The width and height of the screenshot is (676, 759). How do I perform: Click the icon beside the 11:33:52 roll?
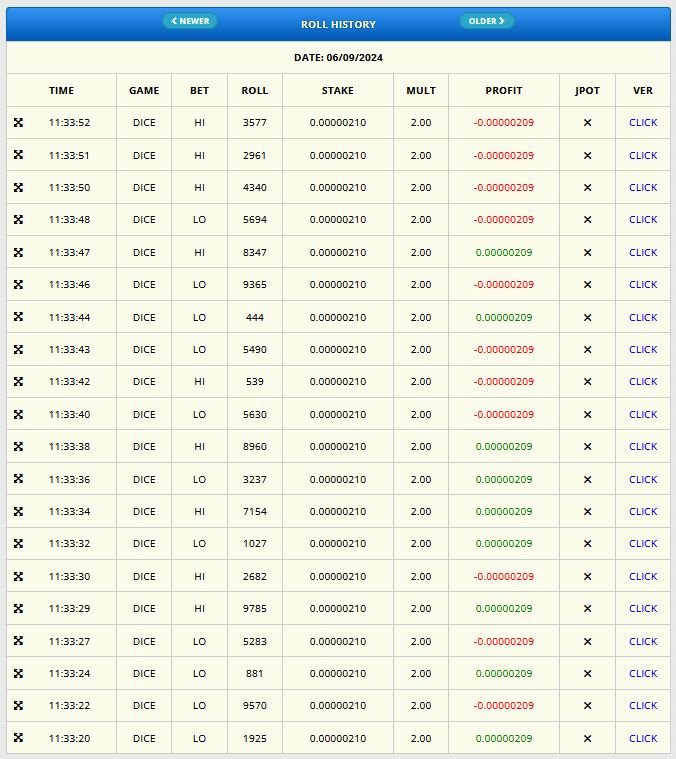point(18,123)
